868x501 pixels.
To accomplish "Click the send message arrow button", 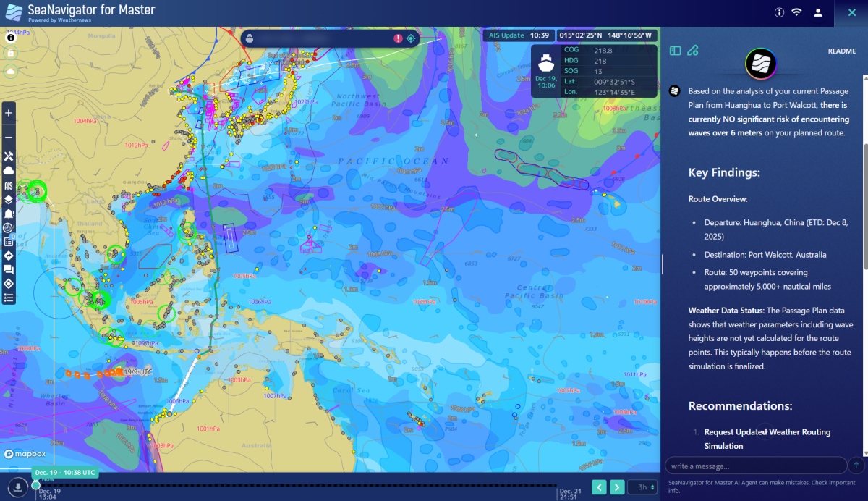I will 856,466.
